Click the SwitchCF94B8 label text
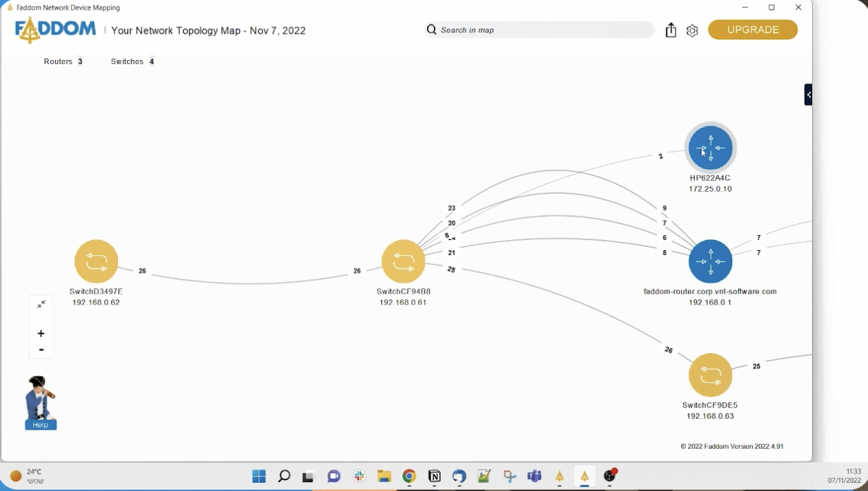Screen dimensions: 868x491 pos(404,292)
